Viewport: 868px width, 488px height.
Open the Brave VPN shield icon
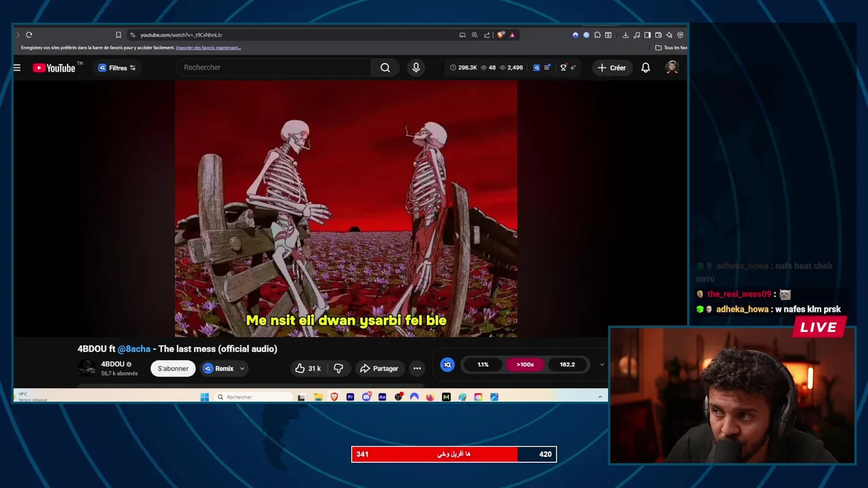coord(679,35)
